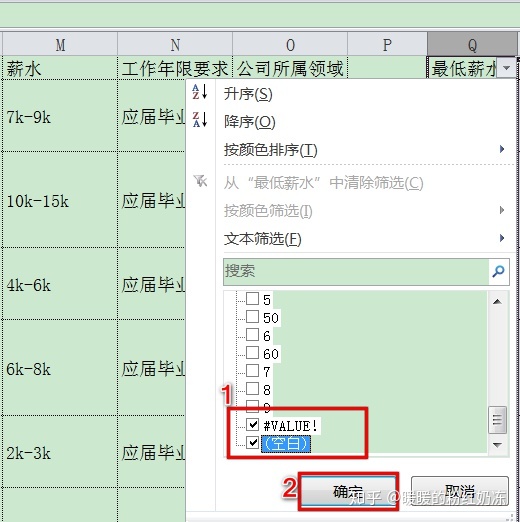
Task: Click the 4k-6k salary cell
Action: pos(60,284)
